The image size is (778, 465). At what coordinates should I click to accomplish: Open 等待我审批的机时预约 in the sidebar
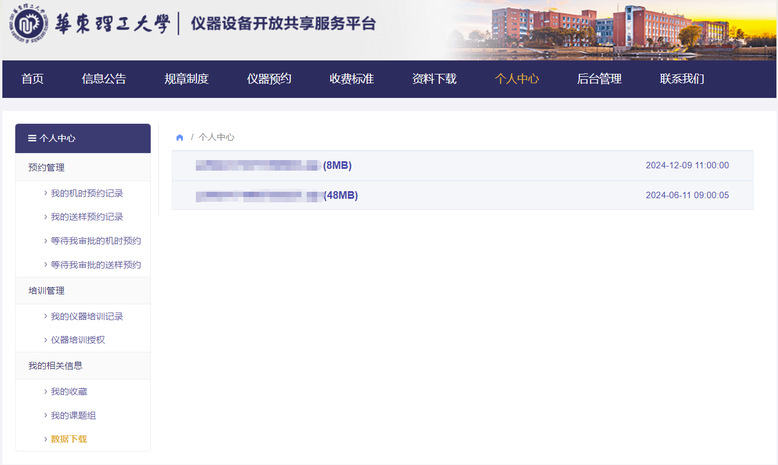tap(95, 241)
